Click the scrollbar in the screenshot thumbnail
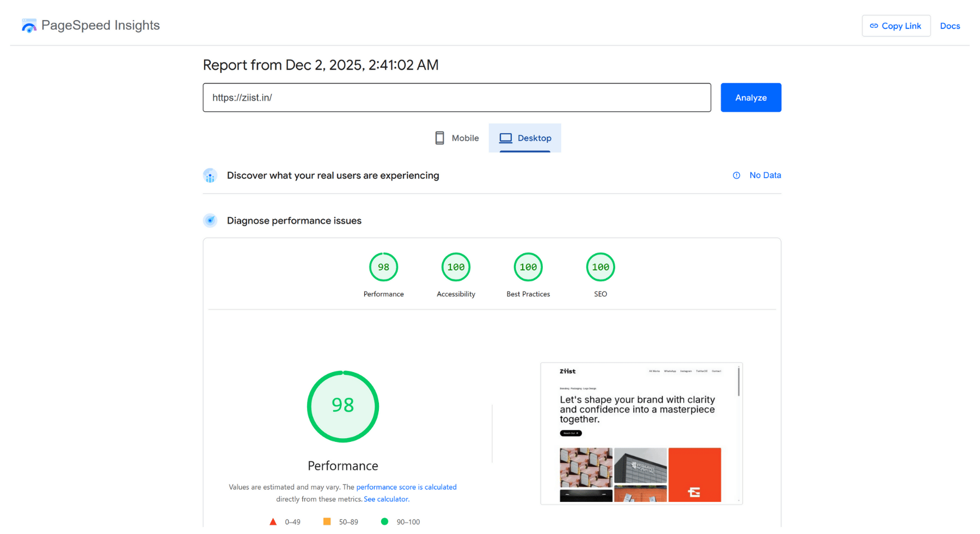Image resolution: width=980 pixels, height=534 pixels. click(739, 381)
